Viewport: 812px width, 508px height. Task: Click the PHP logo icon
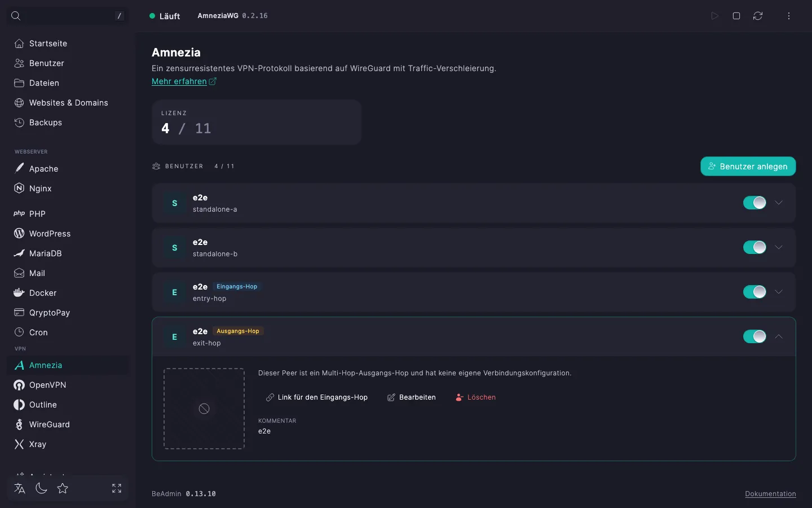[19, 214]
